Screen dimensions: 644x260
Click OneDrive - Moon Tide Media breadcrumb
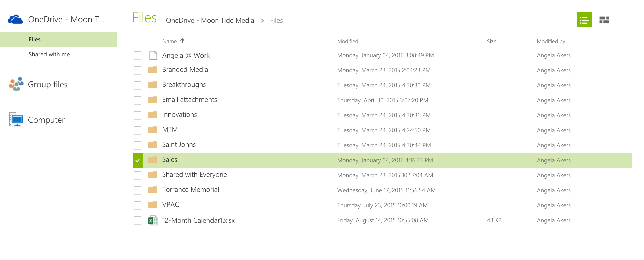210,20
